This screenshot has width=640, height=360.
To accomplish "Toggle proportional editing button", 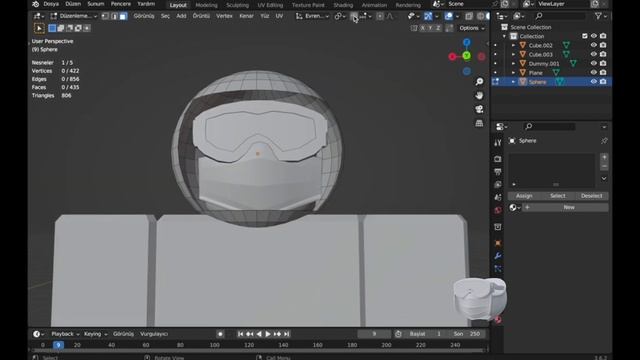I will click(380, 16).
